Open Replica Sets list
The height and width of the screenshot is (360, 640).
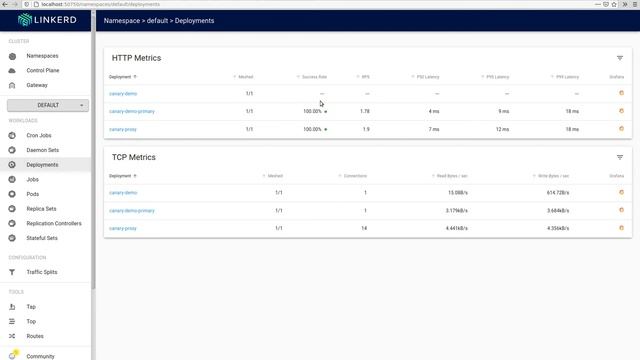41,209
